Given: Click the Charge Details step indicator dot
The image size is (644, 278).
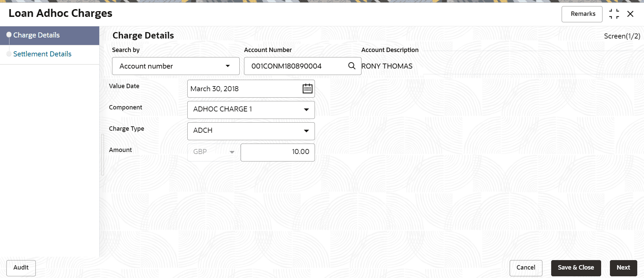Looking at the screenshot, I should [x=9, y=35].
